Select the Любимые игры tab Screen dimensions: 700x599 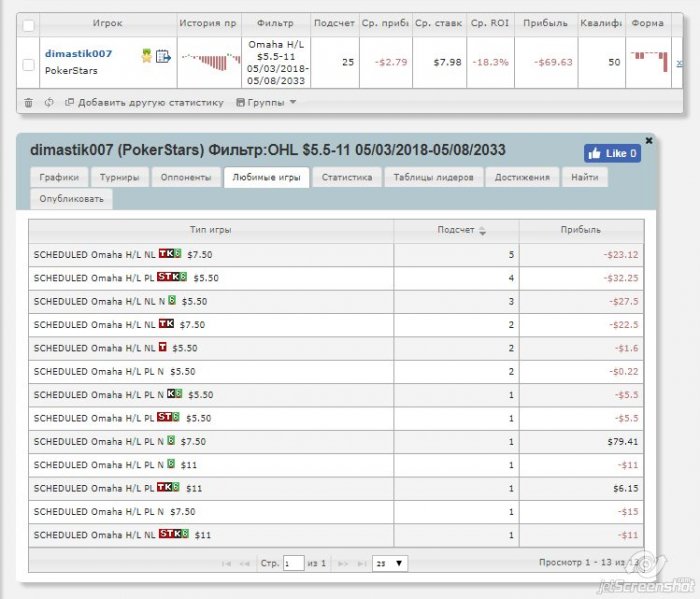point(267,177)
